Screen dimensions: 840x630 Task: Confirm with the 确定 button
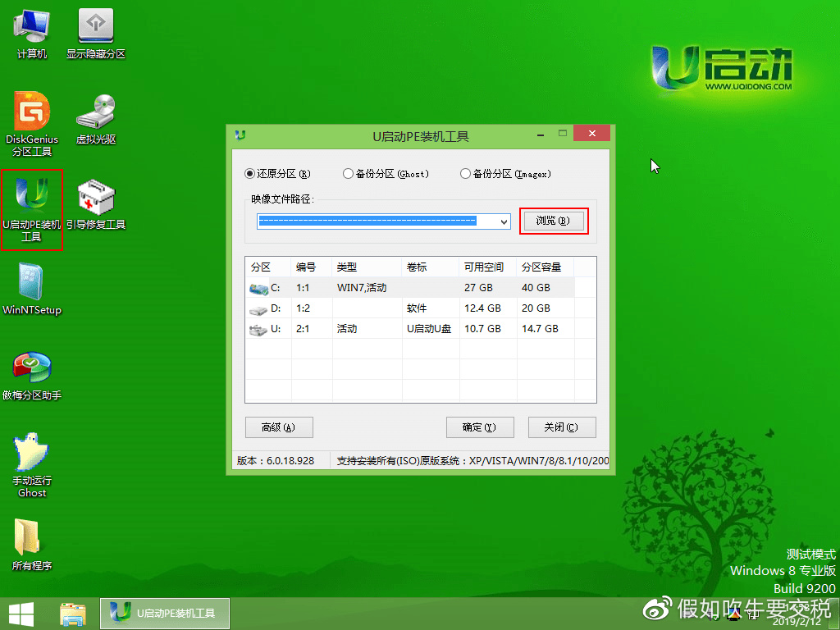[x=480, y=427]
